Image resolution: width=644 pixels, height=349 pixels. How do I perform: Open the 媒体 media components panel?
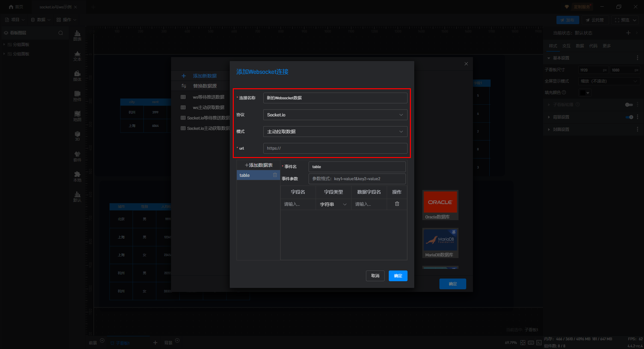[x=77, y=76]
